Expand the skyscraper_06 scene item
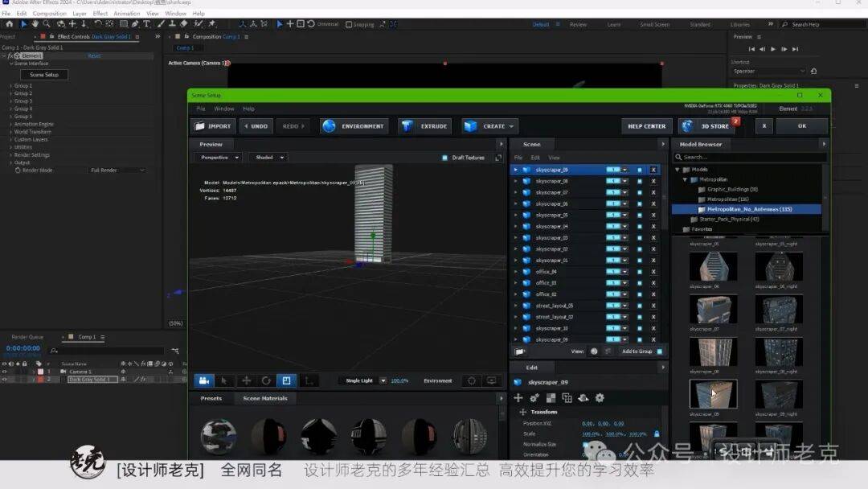 point(516,203)
